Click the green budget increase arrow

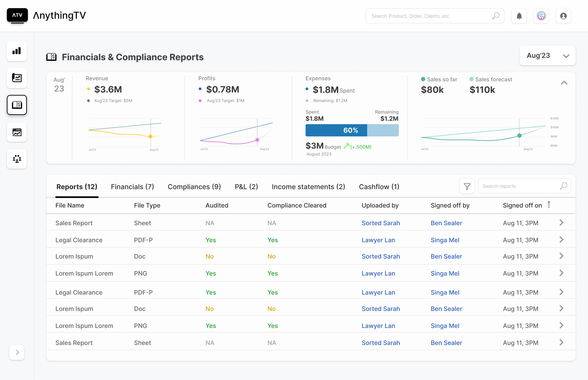tap(346, 146)
